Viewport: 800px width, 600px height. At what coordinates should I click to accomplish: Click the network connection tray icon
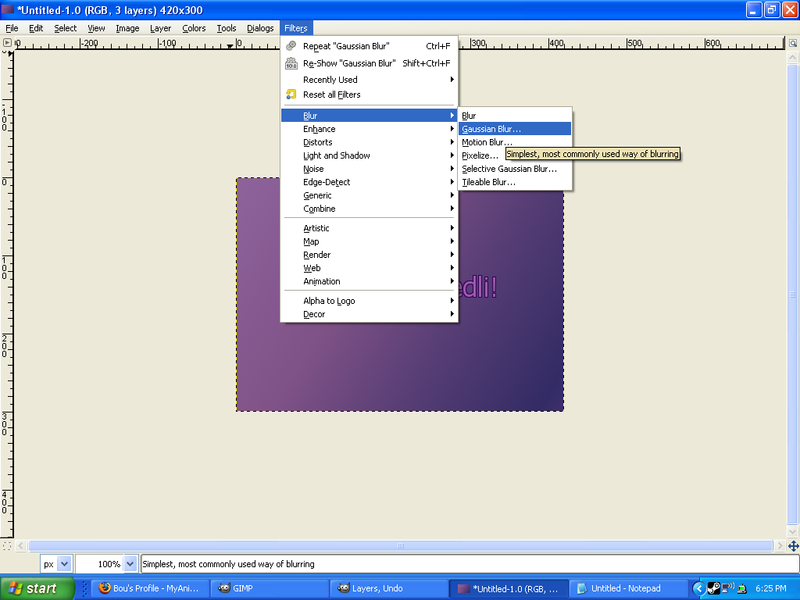(728, 588)
